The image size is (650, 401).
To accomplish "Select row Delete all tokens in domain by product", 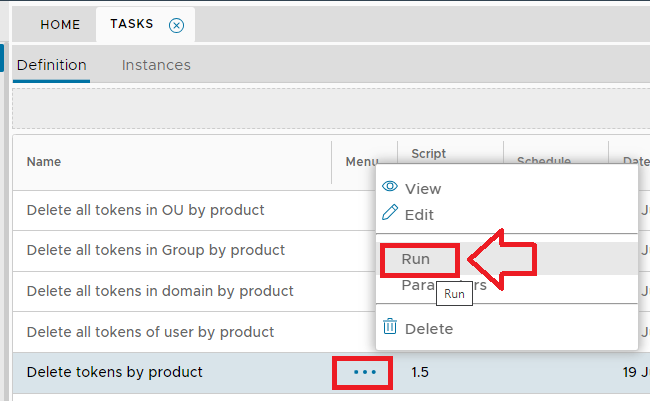I will click(160, 291).
